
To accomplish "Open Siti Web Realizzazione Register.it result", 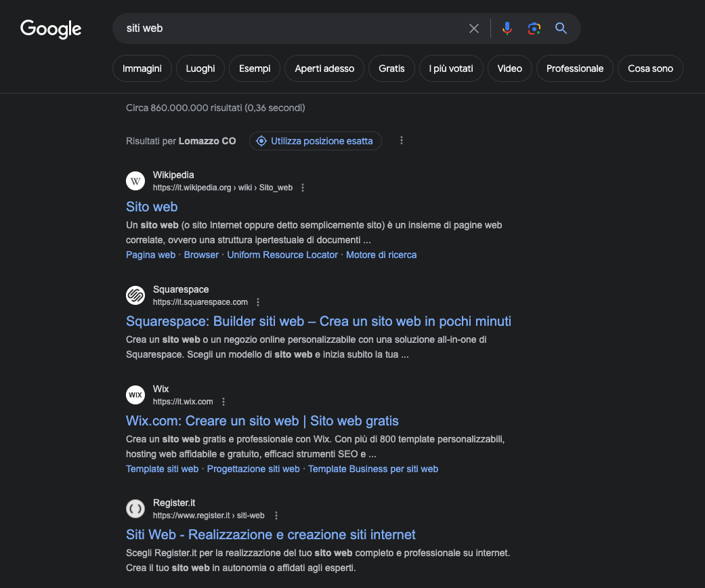I will (x=271, y=534).
